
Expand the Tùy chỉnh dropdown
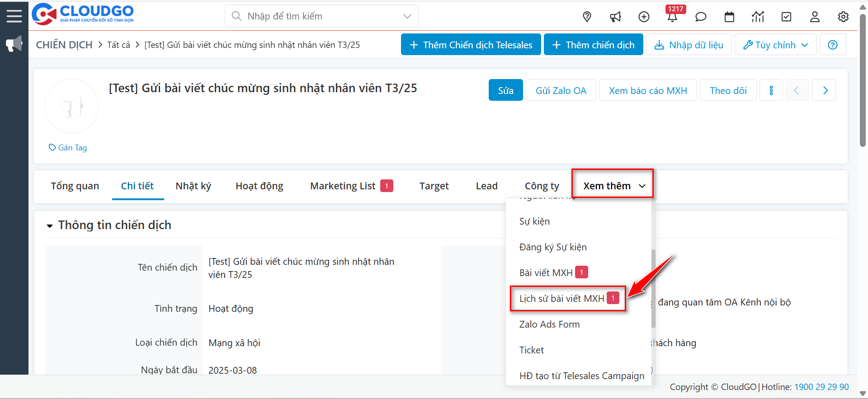click(775, 45)
